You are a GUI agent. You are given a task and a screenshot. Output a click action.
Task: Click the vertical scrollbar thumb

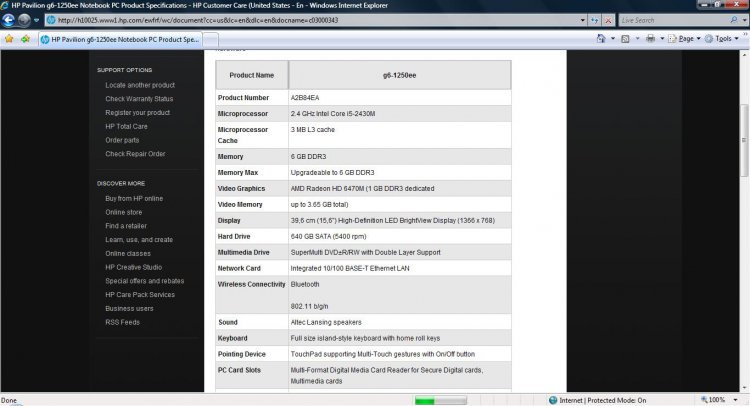(744, 141)
